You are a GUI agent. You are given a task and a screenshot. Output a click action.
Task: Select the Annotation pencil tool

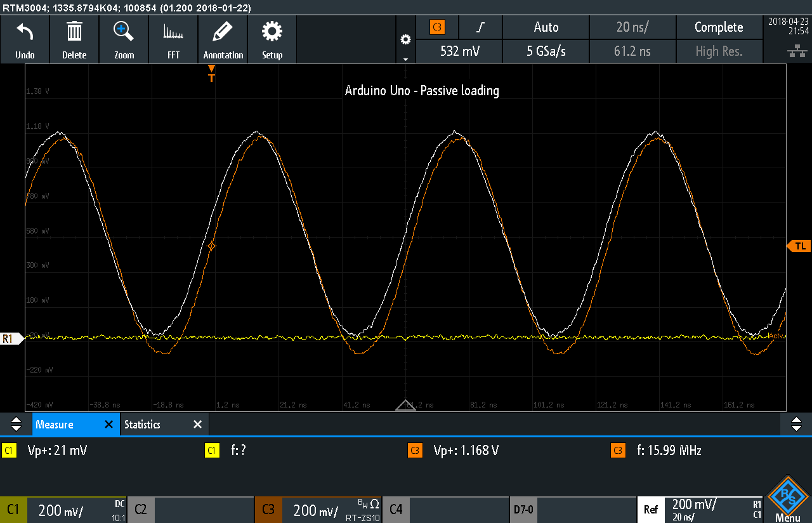[223, 39]
